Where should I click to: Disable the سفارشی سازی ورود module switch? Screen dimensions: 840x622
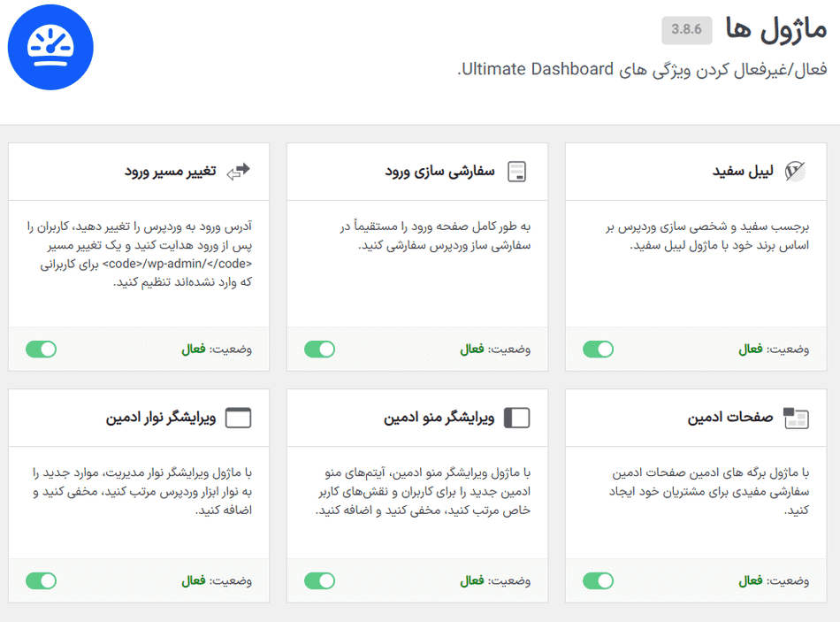(320, 349)
